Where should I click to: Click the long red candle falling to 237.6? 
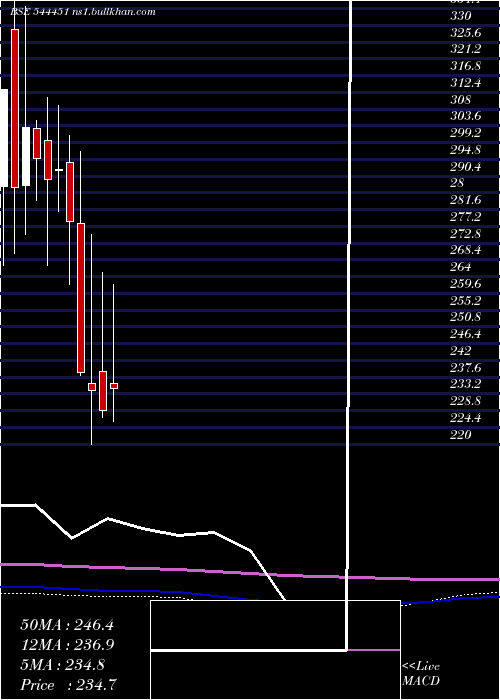[x=81, y=298]
